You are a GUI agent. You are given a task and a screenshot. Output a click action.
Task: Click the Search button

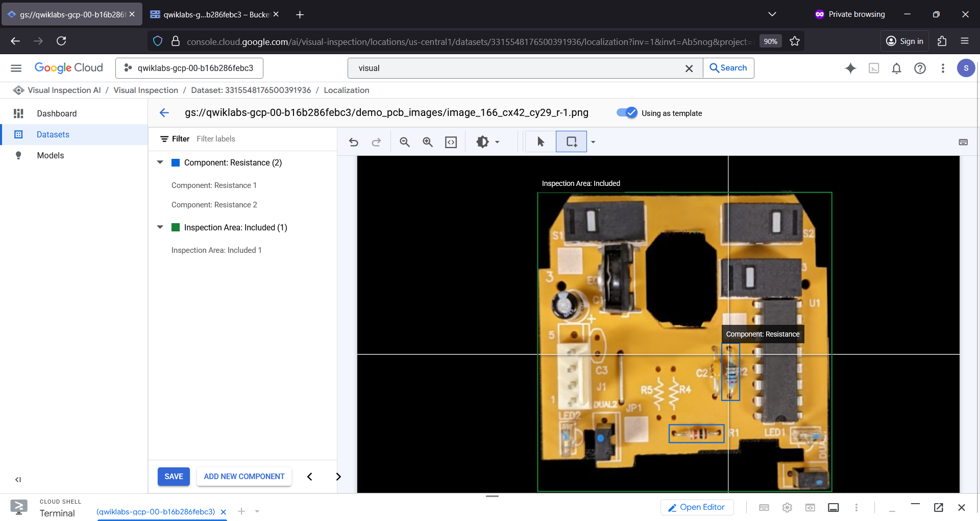(728, 68)
